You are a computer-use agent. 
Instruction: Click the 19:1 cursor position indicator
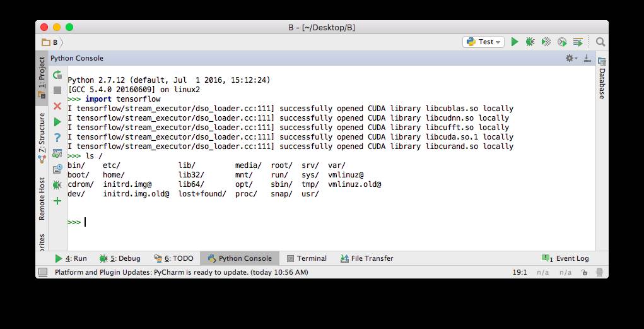[x=520, y=272]
